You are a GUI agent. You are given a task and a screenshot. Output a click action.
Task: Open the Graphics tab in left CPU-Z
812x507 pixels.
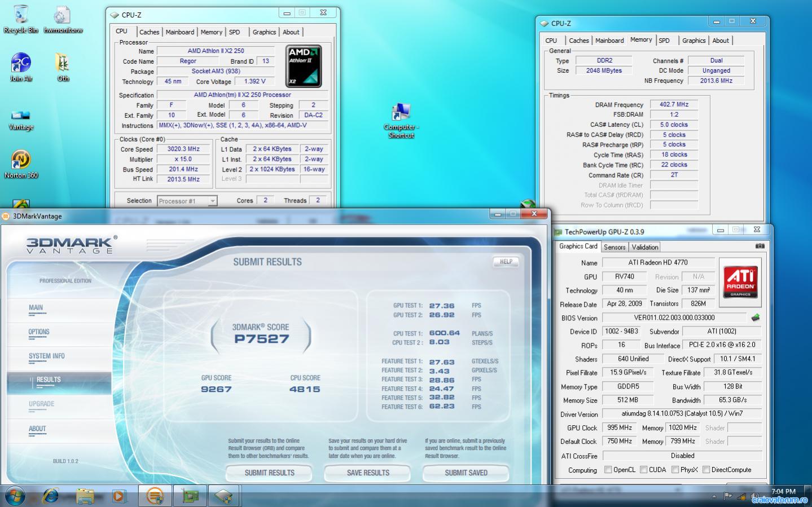(x=264, y=32)
